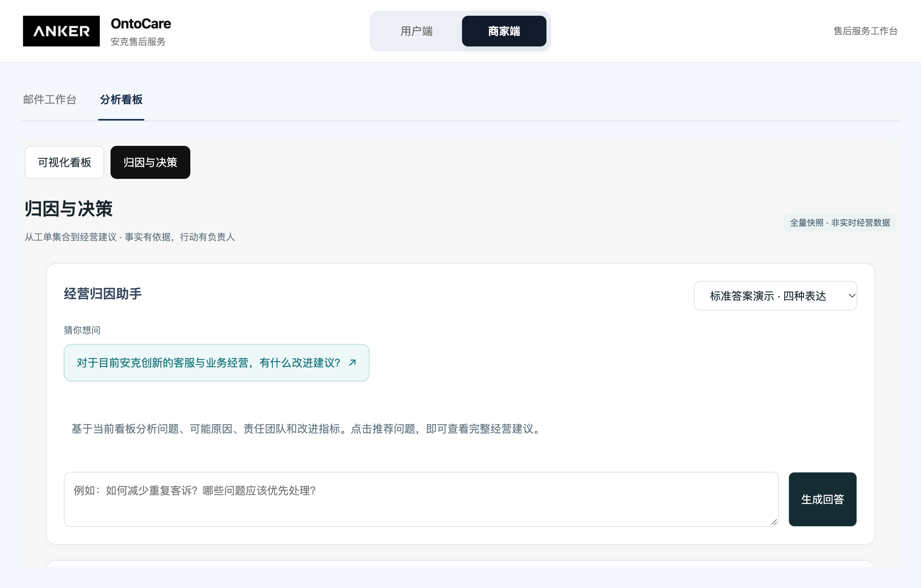Select the 归因与决策 view button
921x588 pixels.
(150, 162)
